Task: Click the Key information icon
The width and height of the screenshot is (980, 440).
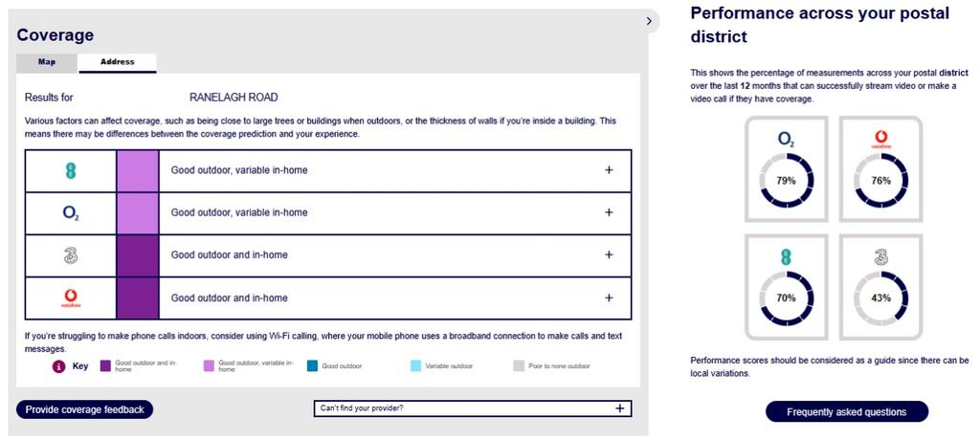Action: coord(58,367)
